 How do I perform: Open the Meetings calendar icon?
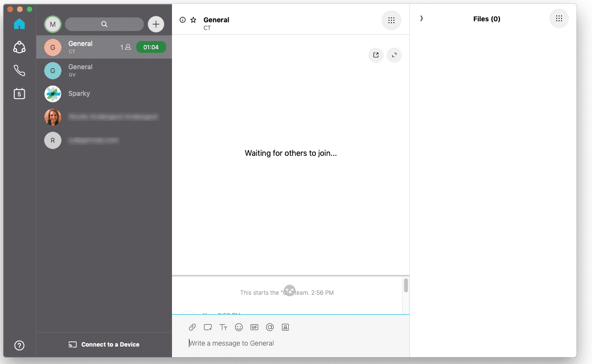pyautogui.click(x=19, y=94)
